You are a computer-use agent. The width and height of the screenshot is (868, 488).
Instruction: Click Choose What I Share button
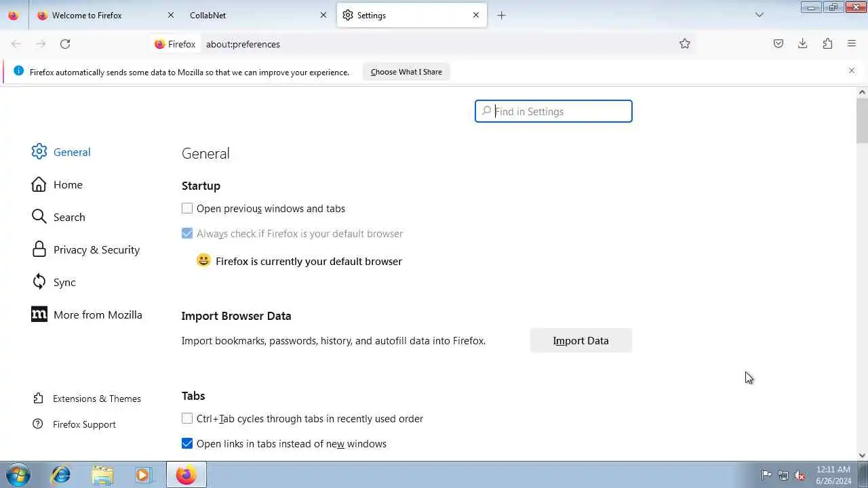[406, 72]
